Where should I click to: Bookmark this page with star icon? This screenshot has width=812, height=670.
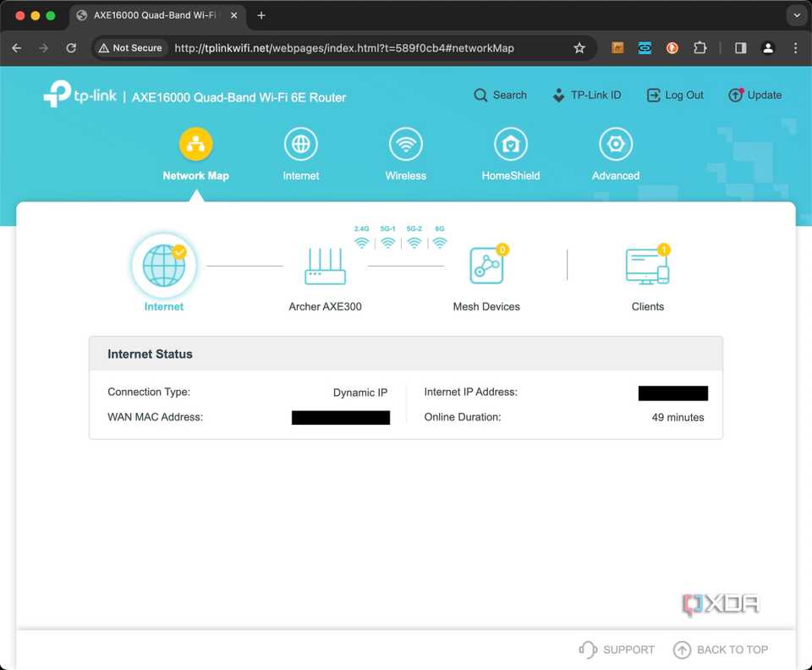click(579, 48)
